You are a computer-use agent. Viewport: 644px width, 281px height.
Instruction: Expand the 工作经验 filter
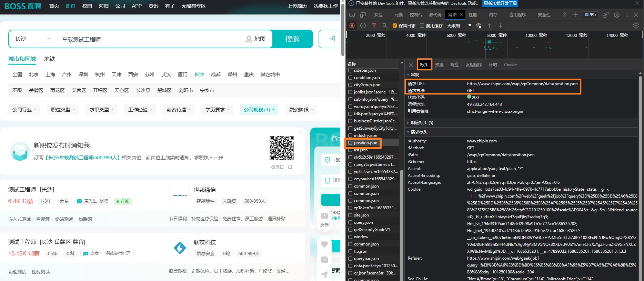point(140,110)
